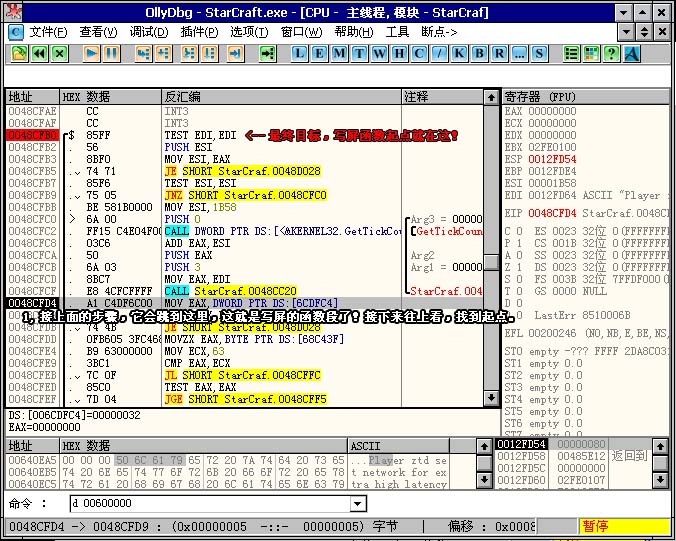Image resolution: width=676 pixels, height=541 pixels.
Task: Click the green Go to address icon
Action: 268,54
